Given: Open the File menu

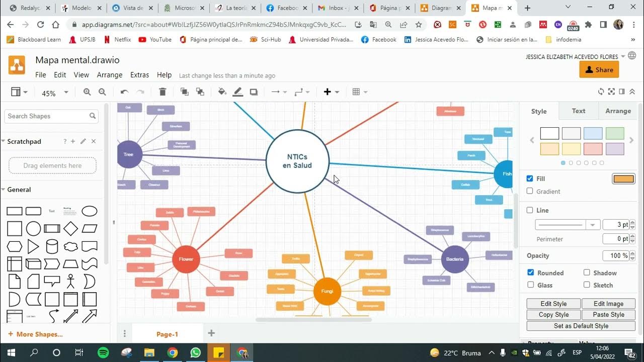Looking at the screenshot, I should 41,75.
